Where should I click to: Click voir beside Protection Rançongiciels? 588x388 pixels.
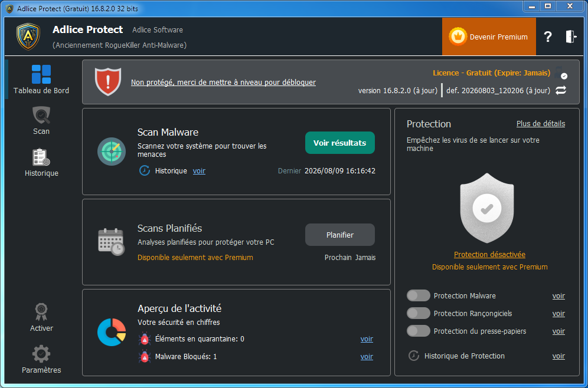tap(558, 314)
